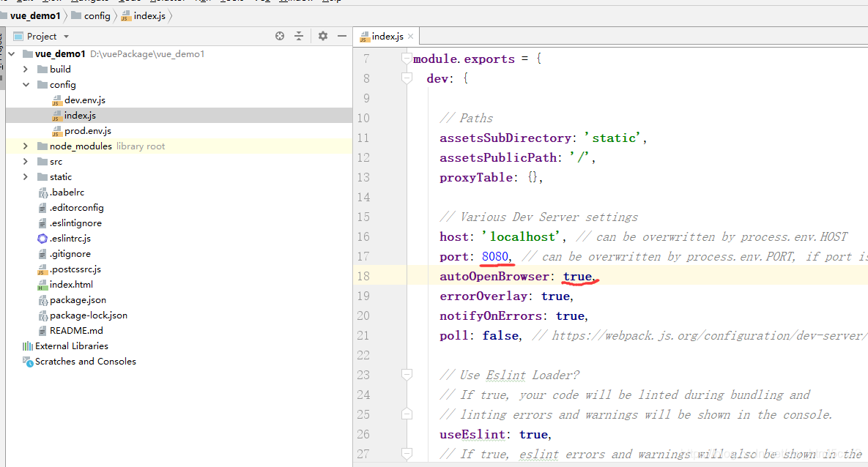Select the .eslintignore file
The width and height of the screenshot is (868, 467).
(x=75, y=223)
